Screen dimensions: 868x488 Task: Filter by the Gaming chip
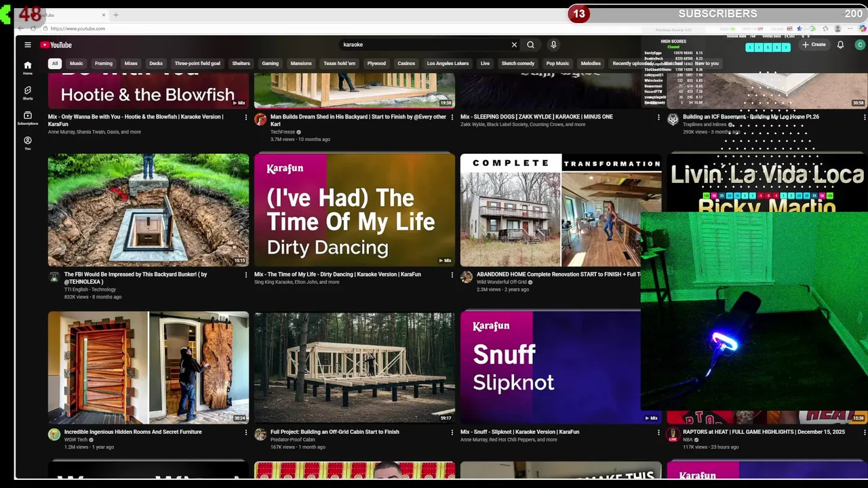point(271,64)
